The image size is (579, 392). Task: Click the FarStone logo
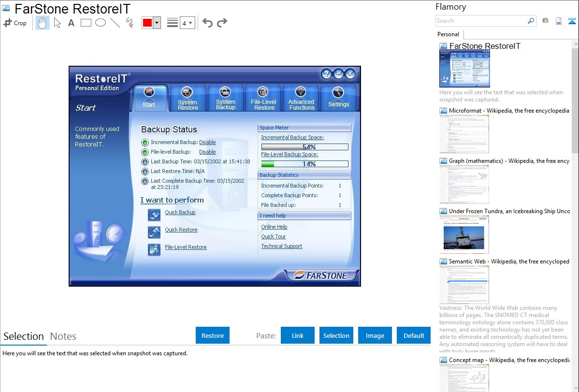[320, 275]
